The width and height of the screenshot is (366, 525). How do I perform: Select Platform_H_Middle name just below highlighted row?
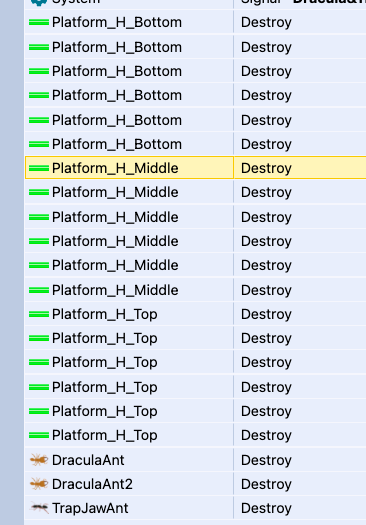115,192
